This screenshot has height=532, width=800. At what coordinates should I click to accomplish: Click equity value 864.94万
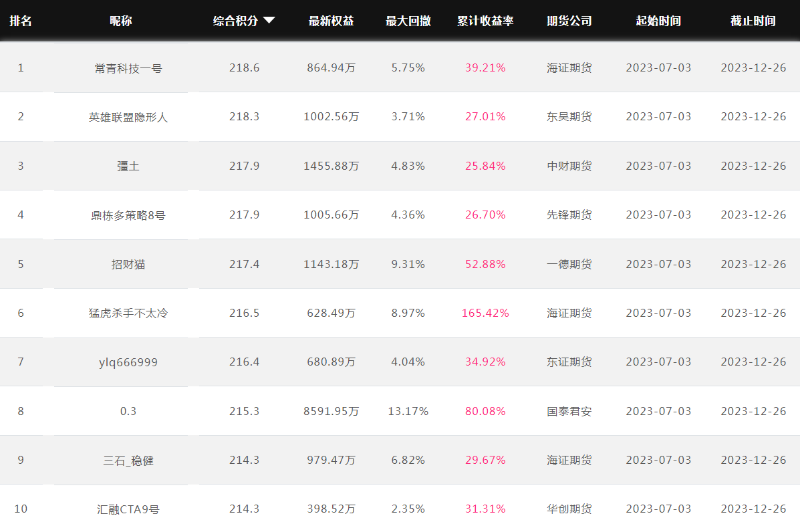click(x=331, y=68)
